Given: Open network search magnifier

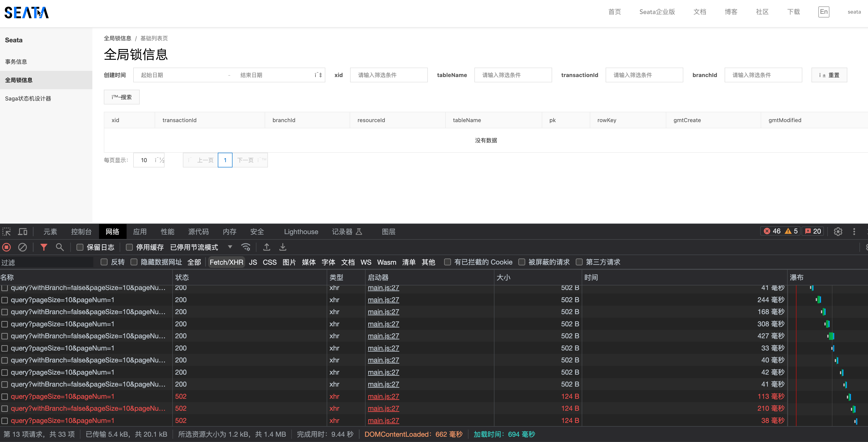Looking at the screenshot, I should click(x=60, y=247).
